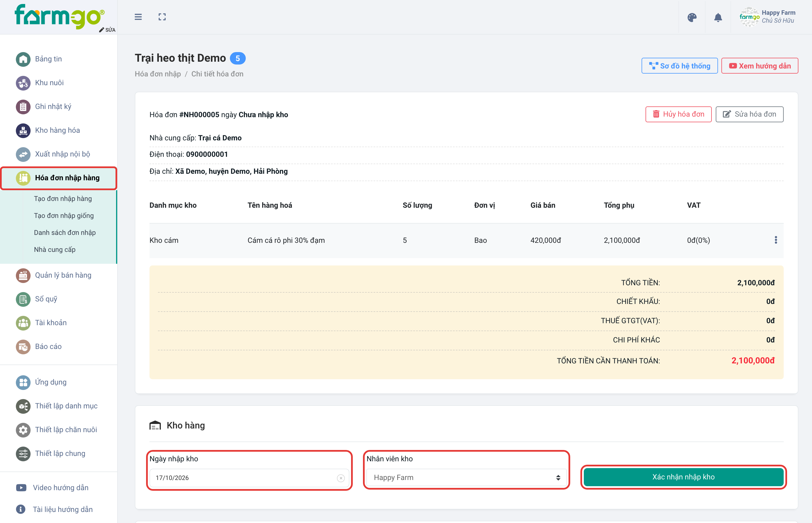Toggle the hamburger sidebar menu icon
The height and width of the screenshot is (523, 812).
138,17
